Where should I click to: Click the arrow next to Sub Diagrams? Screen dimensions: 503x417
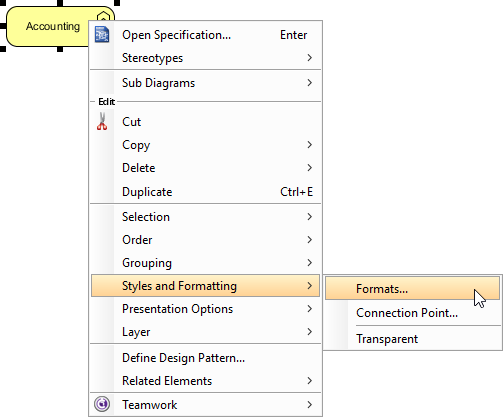click(x=310, y=83)
